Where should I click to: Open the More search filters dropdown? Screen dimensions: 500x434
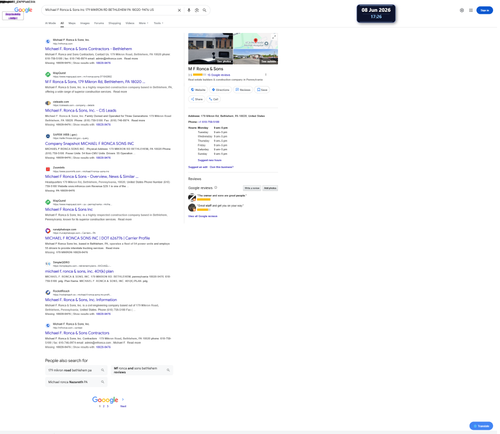click(x=142, y=23)
